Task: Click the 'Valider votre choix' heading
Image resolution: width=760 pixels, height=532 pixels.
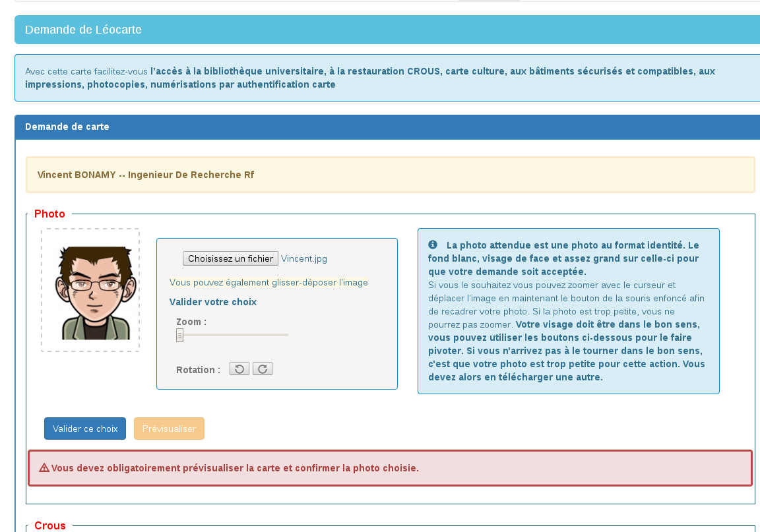Action: [x=212, y=302]
